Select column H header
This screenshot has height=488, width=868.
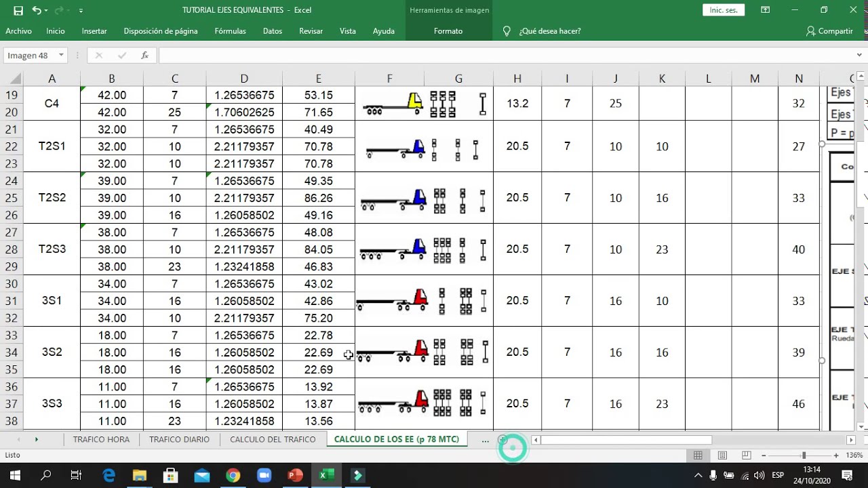click(x=517, y=79)
